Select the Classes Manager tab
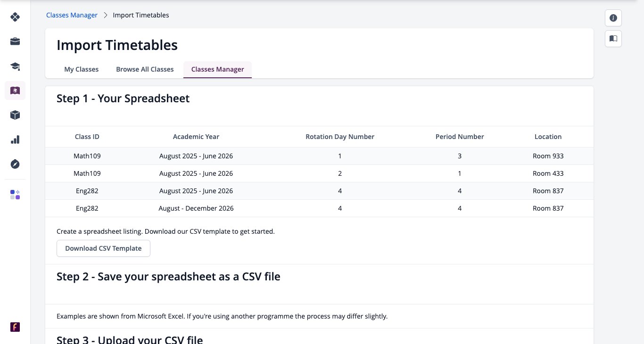The image size is (644, 344). click(x=217, y=69)
